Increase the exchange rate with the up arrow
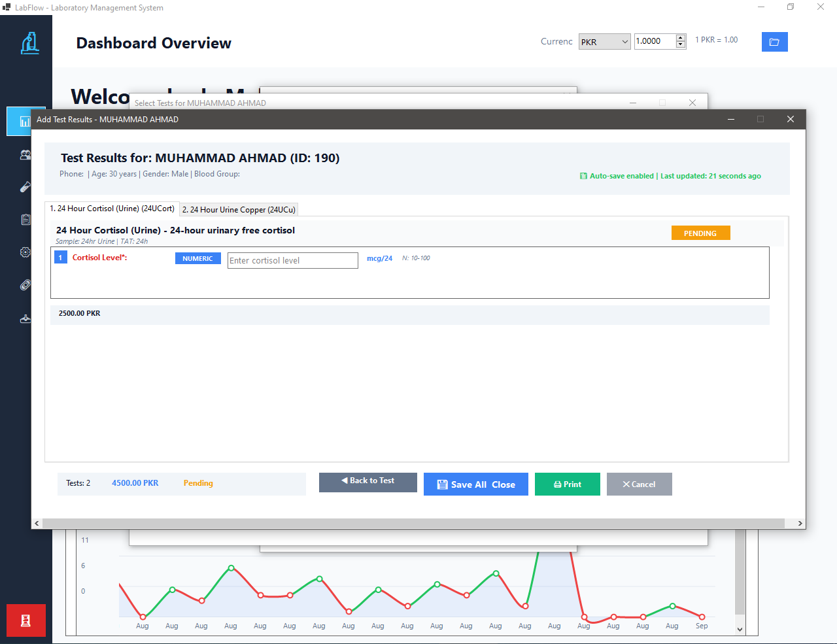The width and height of the screenshot is (837, 644). pos(681,38)
